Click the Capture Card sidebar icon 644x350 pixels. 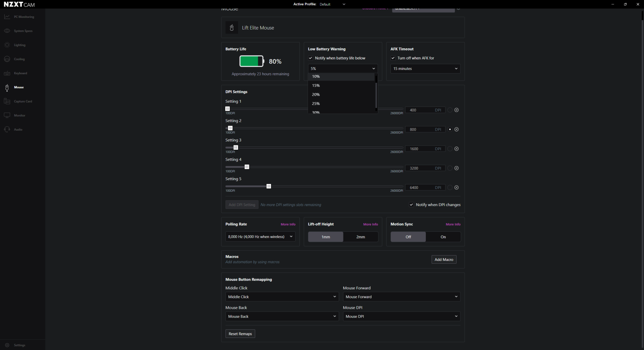click(x=7, y=101)
